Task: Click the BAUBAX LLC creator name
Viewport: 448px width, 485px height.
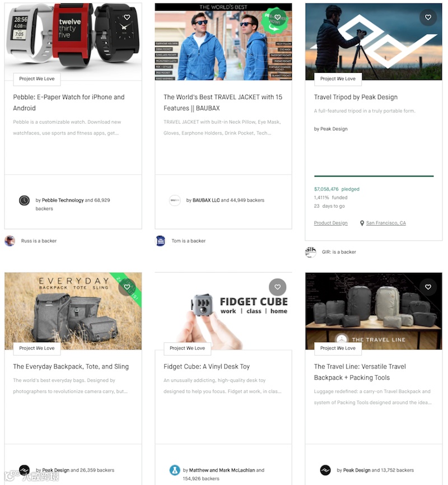Action: [206, 200]
